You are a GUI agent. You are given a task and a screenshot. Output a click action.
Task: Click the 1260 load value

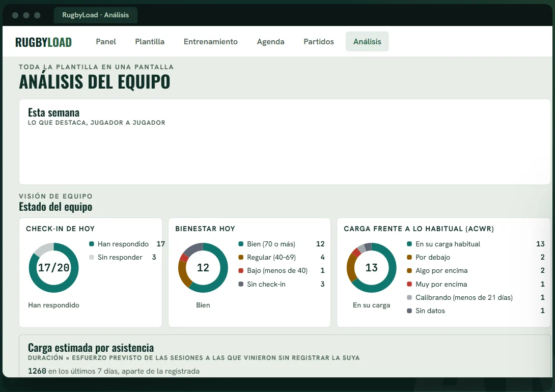pos(37,371)
